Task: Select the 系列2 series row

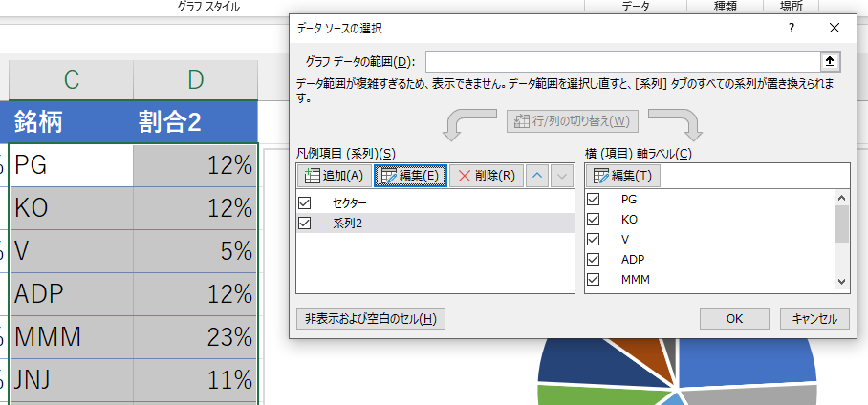Action: pyautogui.click(x=435, y=223)
